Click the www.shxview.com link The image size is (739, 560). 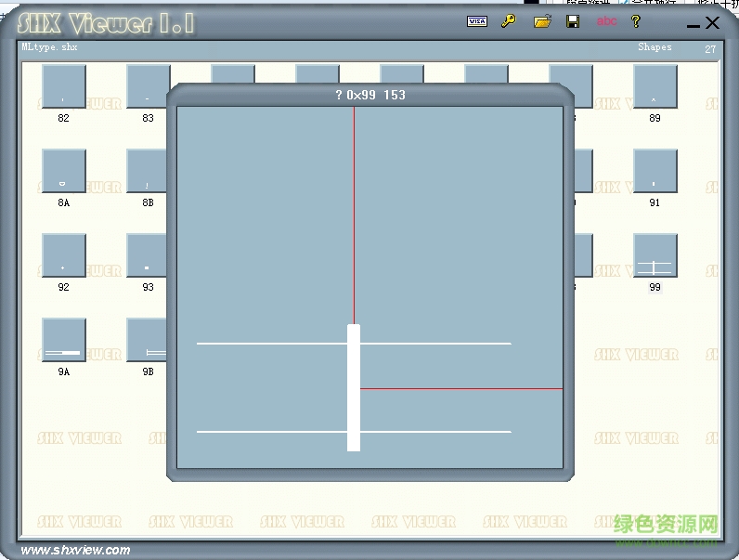75,550
